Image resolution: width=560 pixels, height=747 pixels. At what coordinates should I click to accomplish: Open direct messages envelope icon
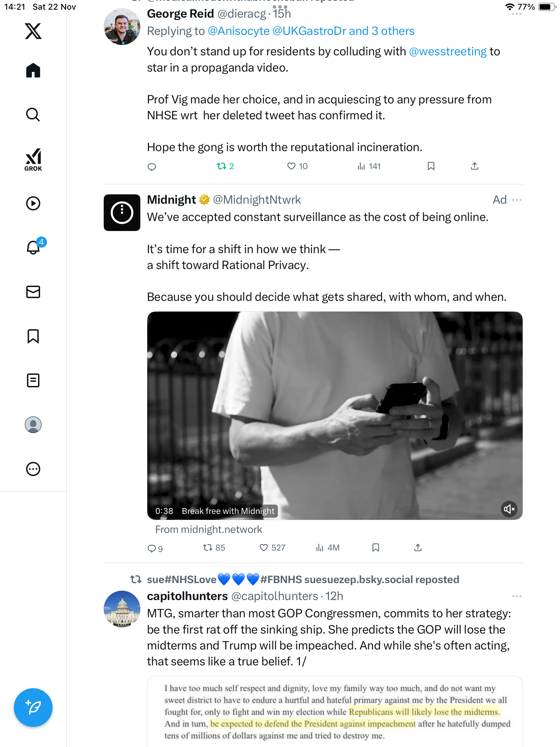pyautogui.click(x=33, y=292)
